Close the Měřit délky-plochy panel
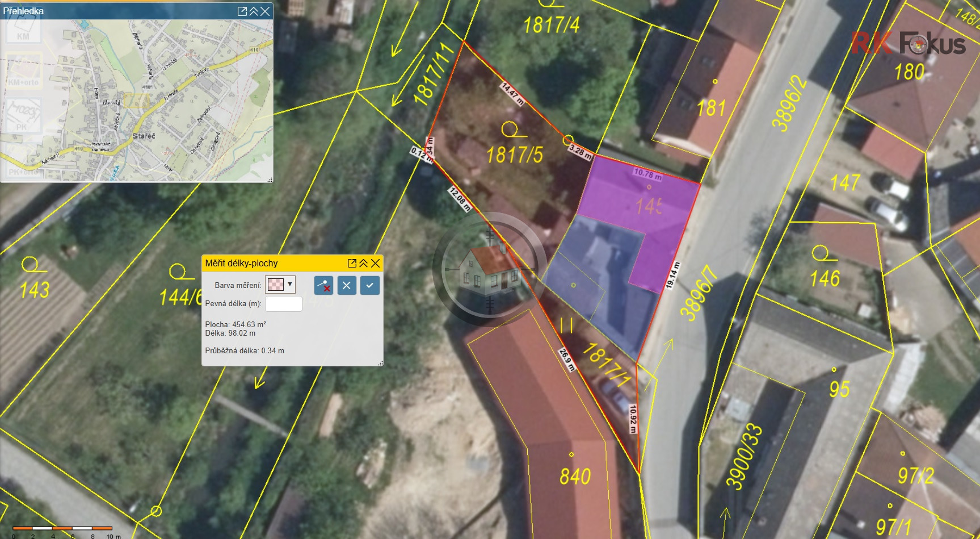The height and width of the screenshot is (539, 980). coord(375,263)
